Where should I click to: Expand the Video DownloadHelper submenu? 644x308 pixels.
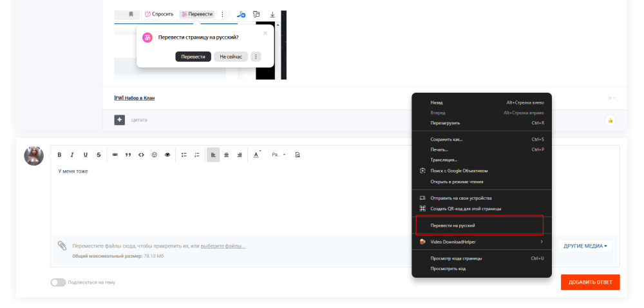481,242
